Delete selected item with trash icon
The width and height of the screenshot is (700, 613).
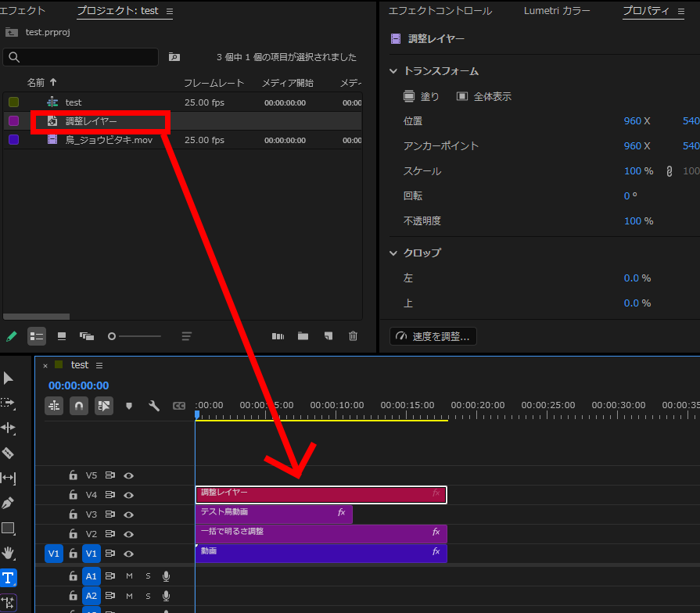point(353,336)
